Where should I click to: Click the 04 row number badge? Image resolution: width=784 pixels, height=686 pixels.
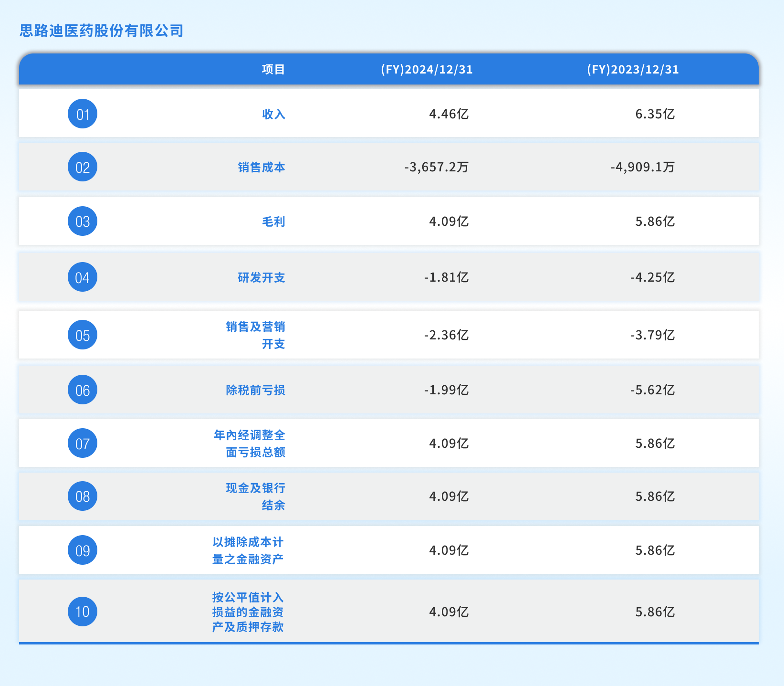click(83, 277)
